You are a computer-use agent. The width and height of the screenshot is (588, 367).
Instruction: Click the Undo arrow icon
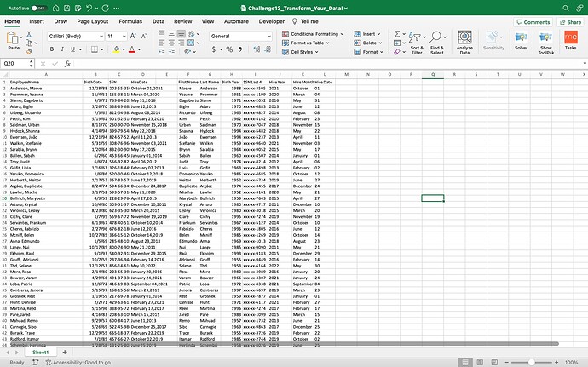click(89, 8)
